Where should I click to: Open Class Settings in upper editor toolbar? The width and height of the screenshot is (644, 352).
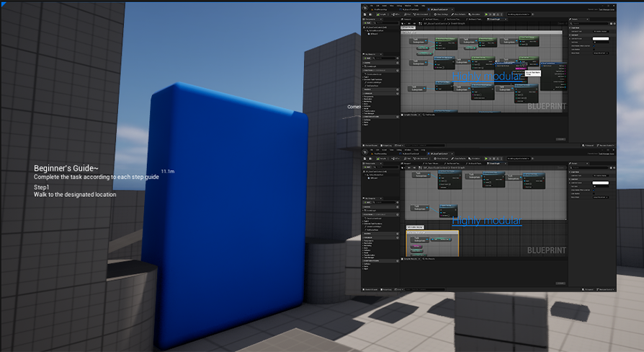tap(441, 14)
